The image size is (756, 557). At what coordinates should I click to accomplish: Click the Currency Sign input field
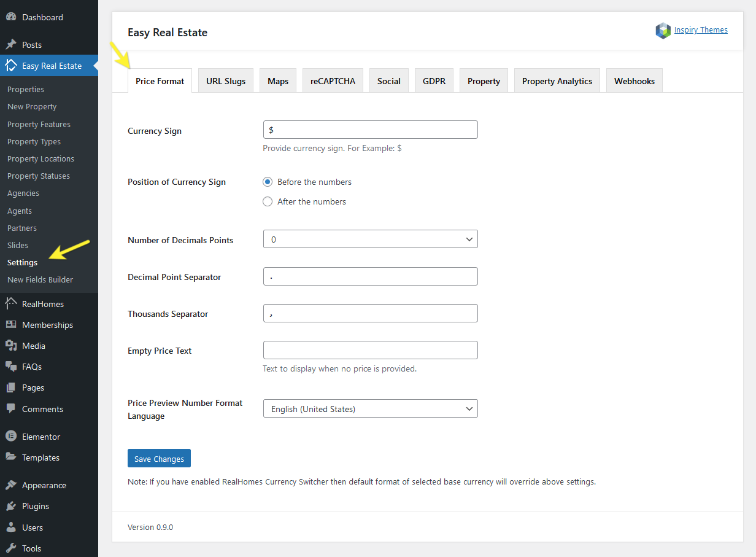click(x=370, y=130)
